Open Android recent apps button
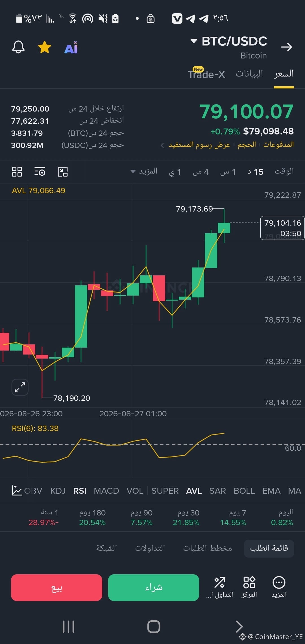Screen dimensions: 305x644 click(x=68, y=626)
